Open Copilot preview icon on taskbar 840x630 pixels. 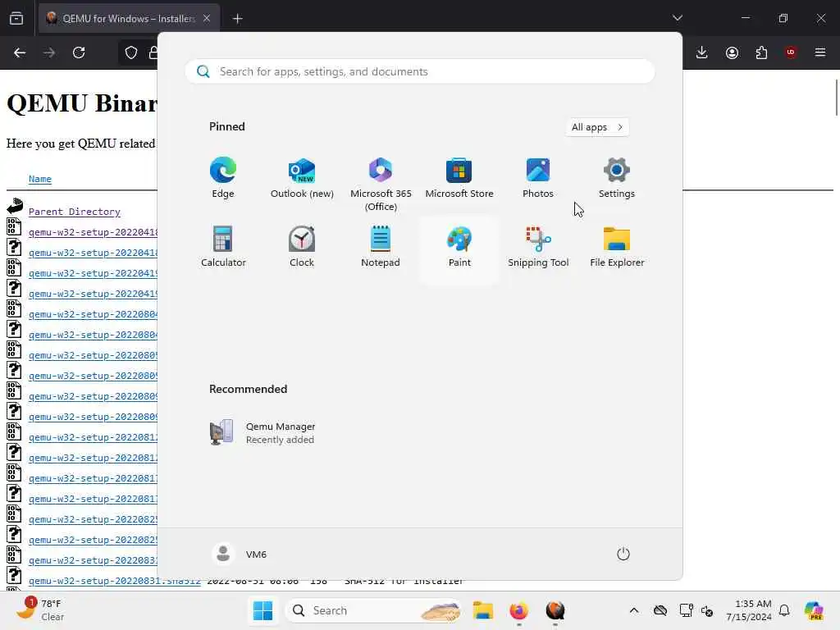(x=815, y=610)
